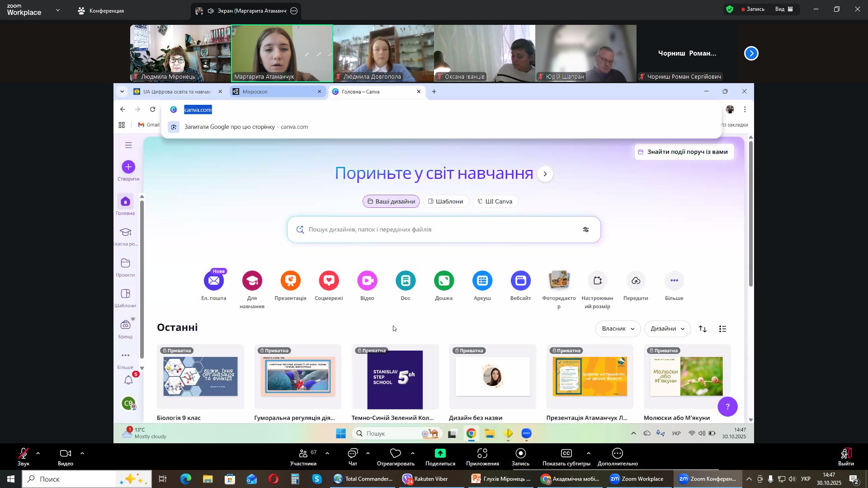Expand the Дизайни type dropdown
The height and width of the screenshot is (488, 868).
click(667, 329)
